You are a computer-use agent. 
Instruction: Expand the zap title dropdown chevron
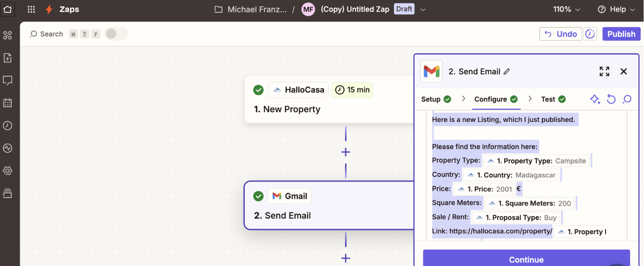pyautogui.click(x=423, y=9)
